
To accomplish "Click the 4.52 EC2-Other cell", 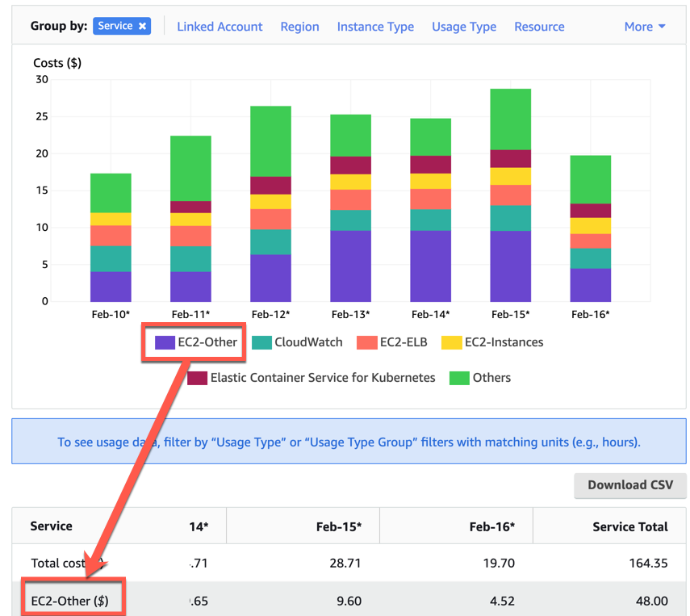I will coord(502,601).
